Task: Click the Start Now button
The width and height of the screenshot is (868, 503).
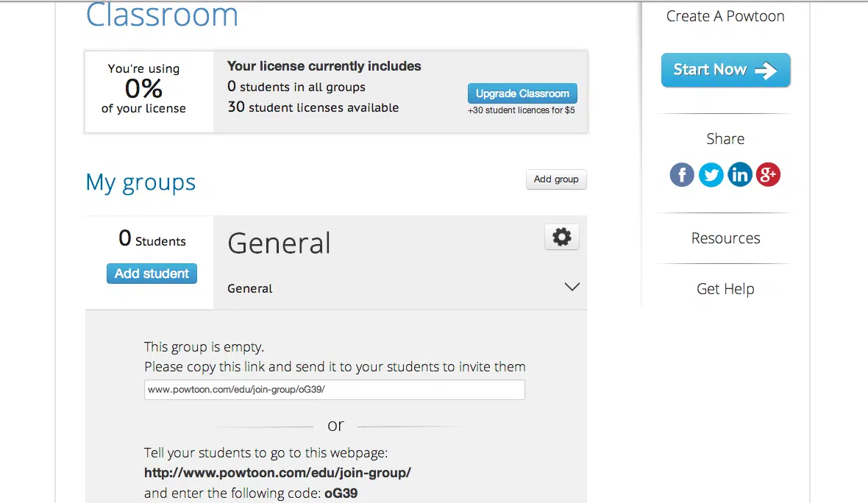Action: [725, 70]
